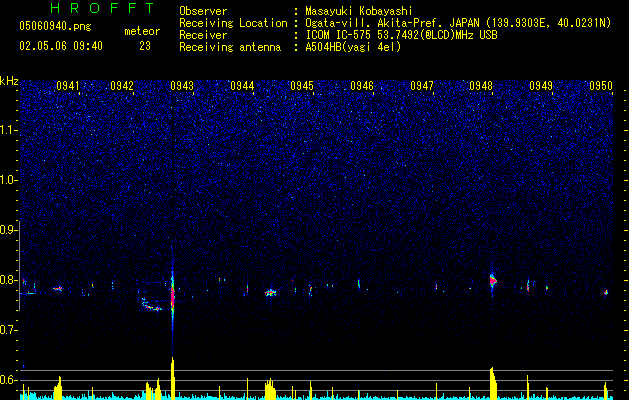Viewport: 629px width, 400px height.
Task: Click the 0948 time marker
Action: coord(481,86)
